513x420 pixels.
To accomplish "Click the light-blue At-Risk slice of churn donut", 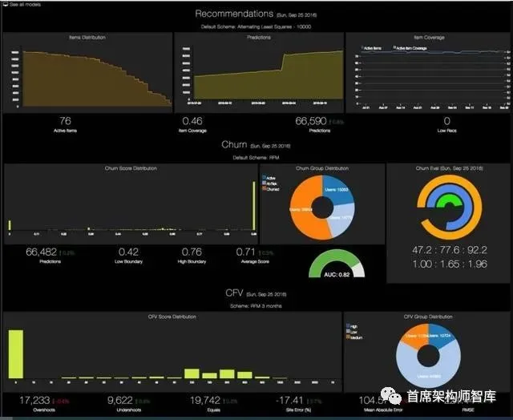I will click(342, 219).
